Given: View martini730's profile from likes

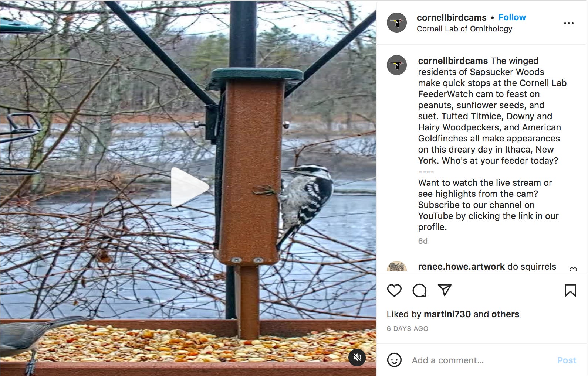Looking at the screenshot, I should click(x=447, y=314).
